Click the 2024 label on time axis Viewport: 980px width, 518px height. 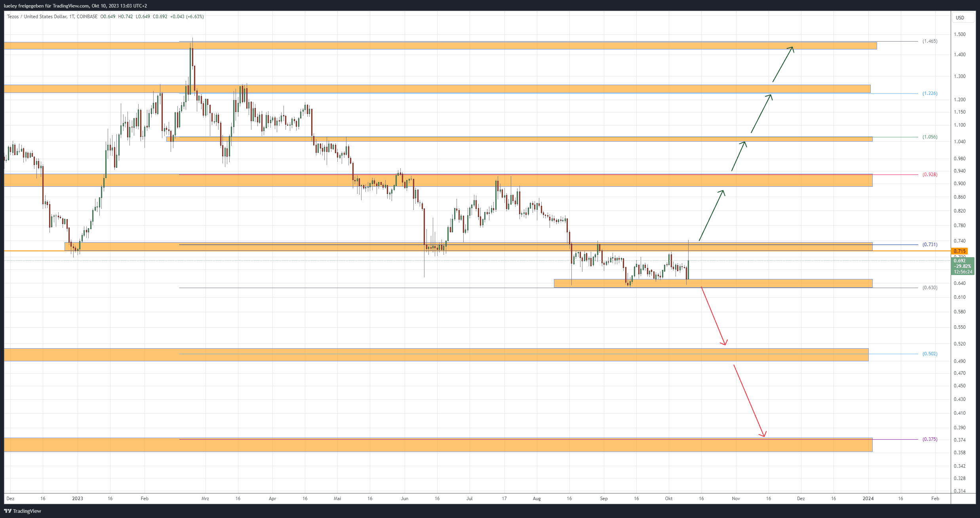[868, 499]
